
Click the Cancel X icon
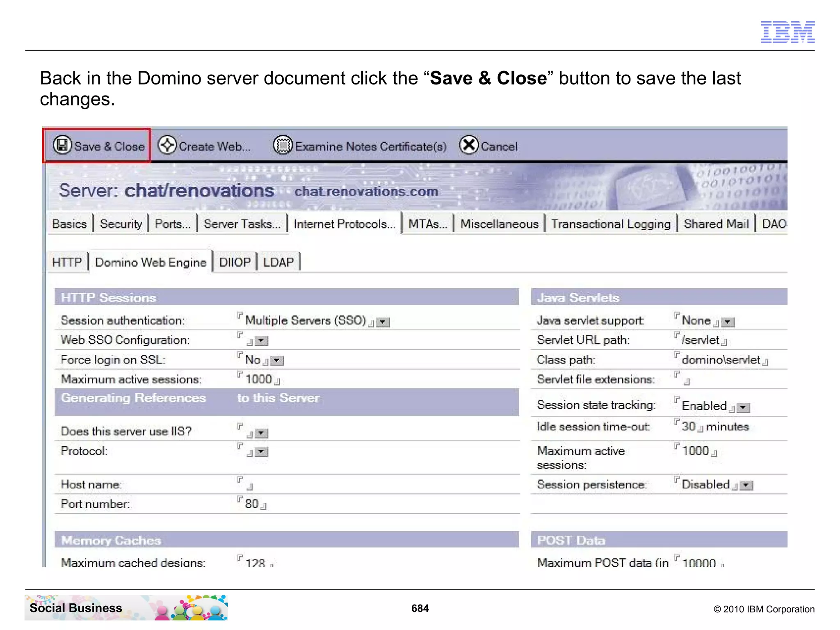(x=469, y=145)
